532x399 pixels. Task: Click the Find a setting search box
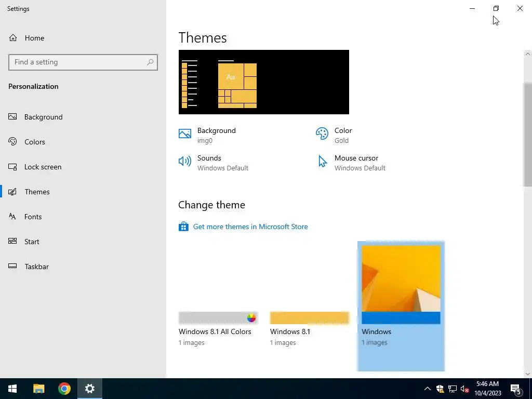click(x=83, y=62)
